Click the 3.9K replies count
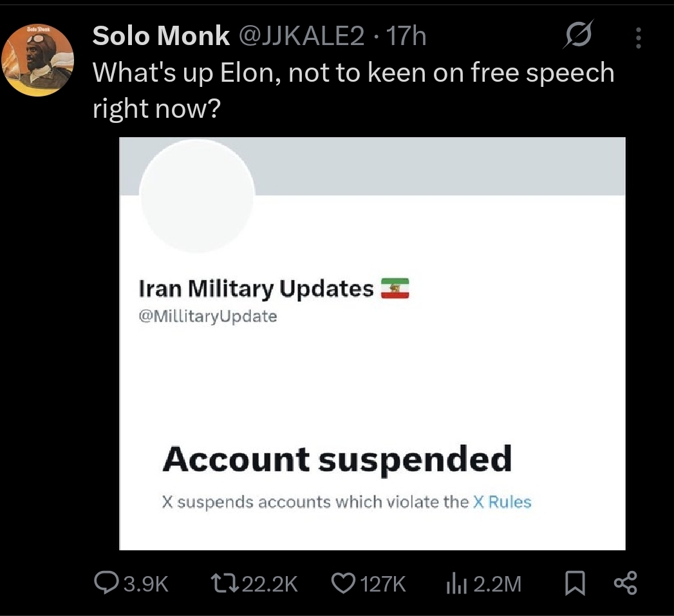674x616 pixels. coord(146,584)
